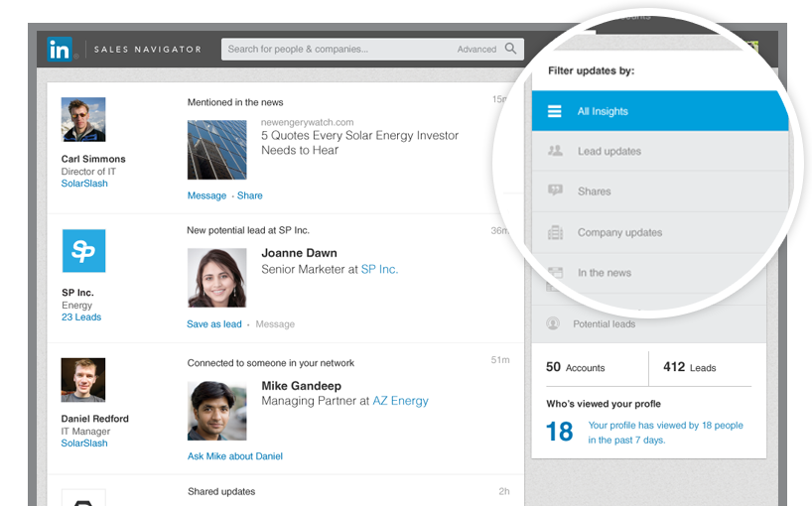Click the Carl Simmons name
Image resolution: width=812 pixels, height=506 pixels.
coord(93,159)
